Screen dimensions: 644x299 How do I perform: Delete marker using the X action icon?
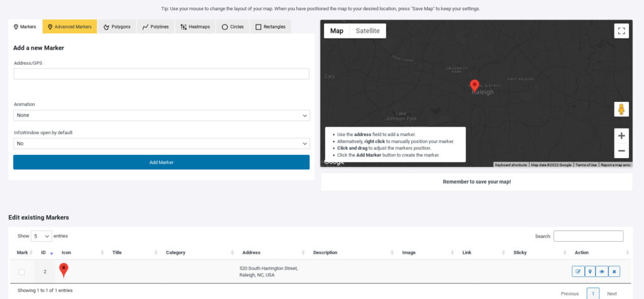click(614, 271)
